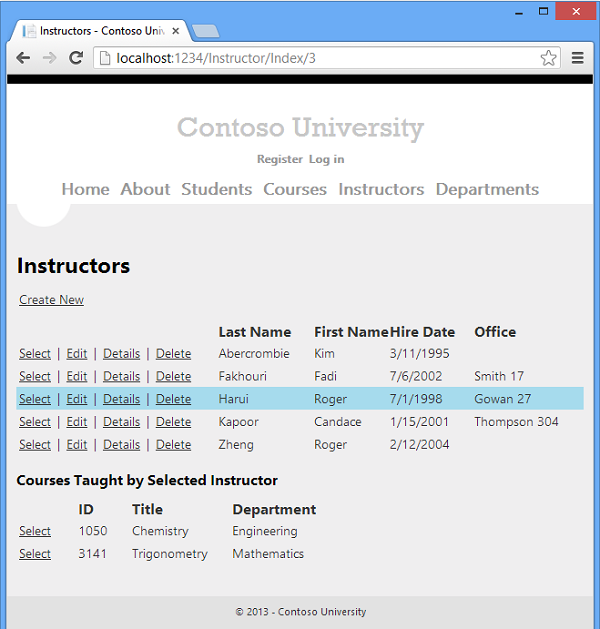
Task: Bookmark this page with the star icon
Action: [x=548, y=58]
